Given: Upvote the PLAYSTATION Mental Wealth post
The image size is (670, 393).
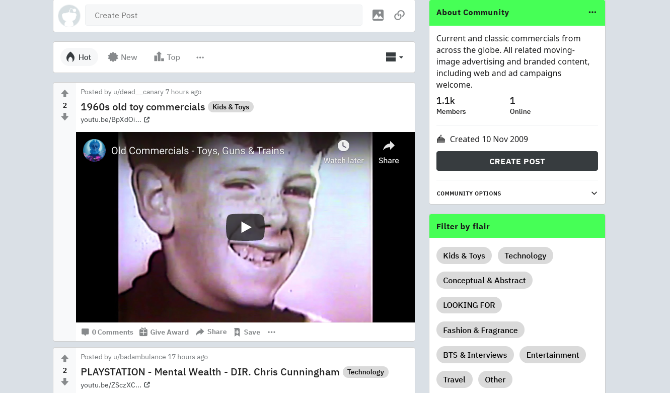Looking at the screenshot, I should (x=65, y=358).
